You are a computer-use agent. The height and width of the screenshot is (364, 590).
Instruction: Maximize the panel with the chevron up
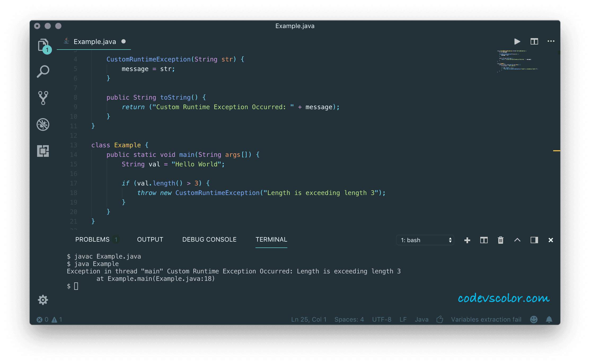pos(517,240)
